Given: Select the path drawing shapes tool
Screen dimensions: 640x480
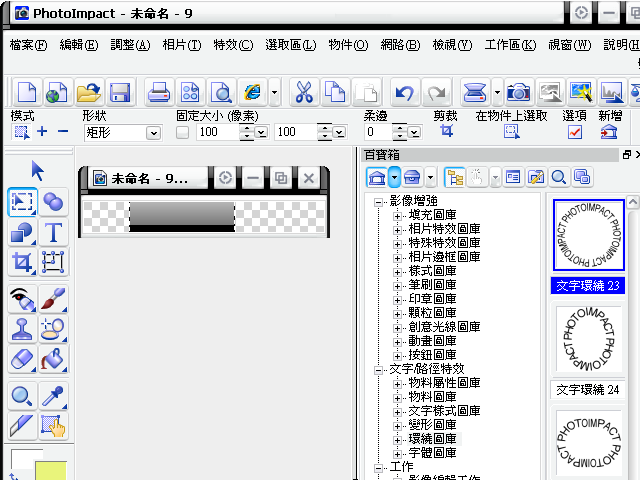Looking at the screenshot, I should pyautogui.click(x=22, y=233).
